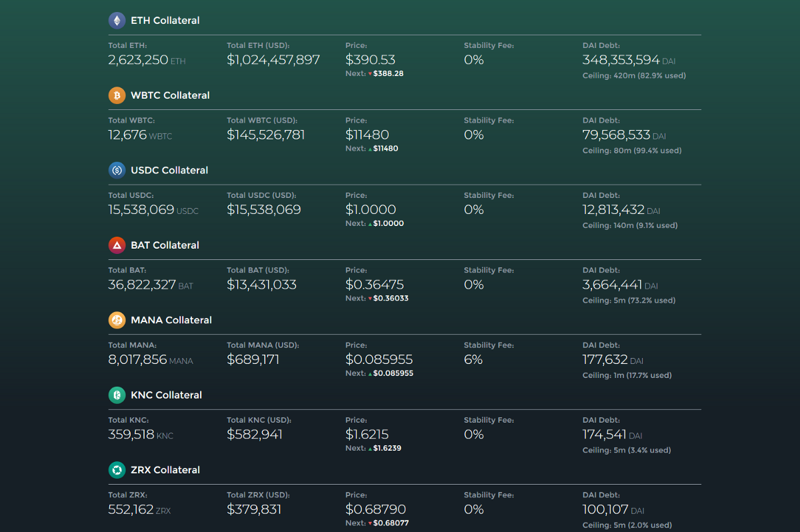Viewport: 800px width, 532px height.
Task: Click ETH next price $388.28
Action: [388, 73]
